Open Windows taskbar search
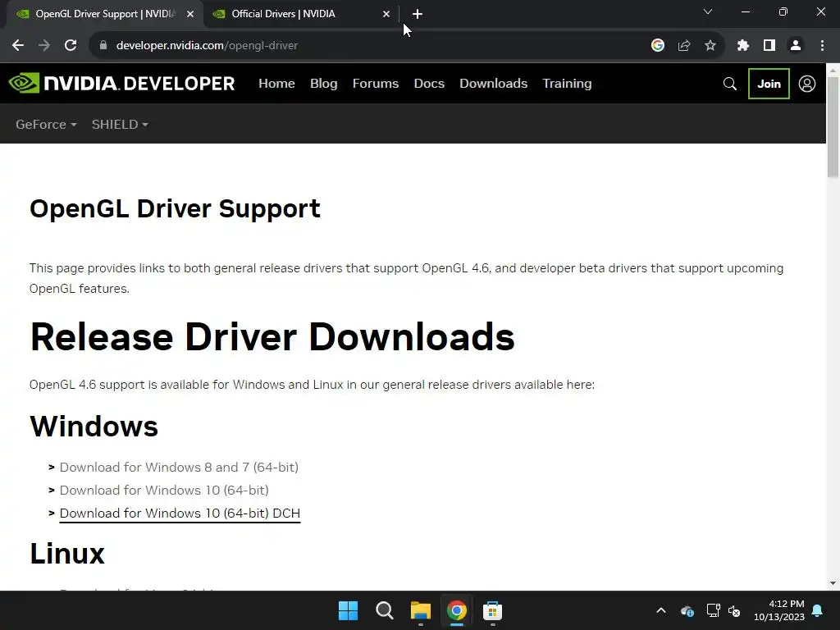The image size is (840, 630). click(x=384, y=610)
